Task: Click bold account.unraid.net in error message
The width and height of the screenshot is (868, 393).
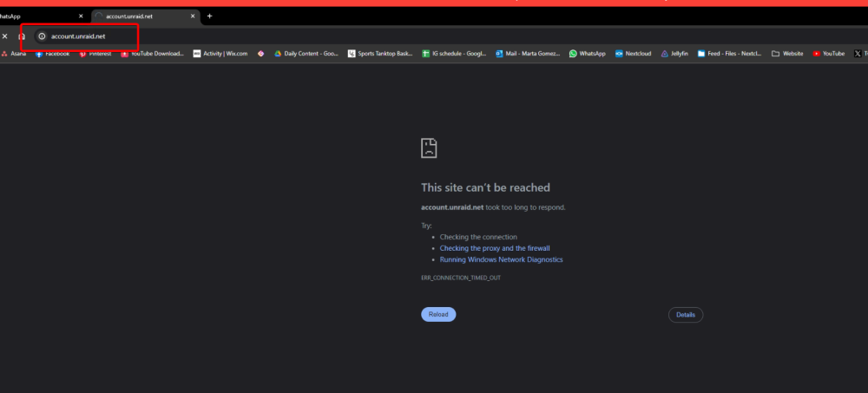Action: (x=452, y=207)
